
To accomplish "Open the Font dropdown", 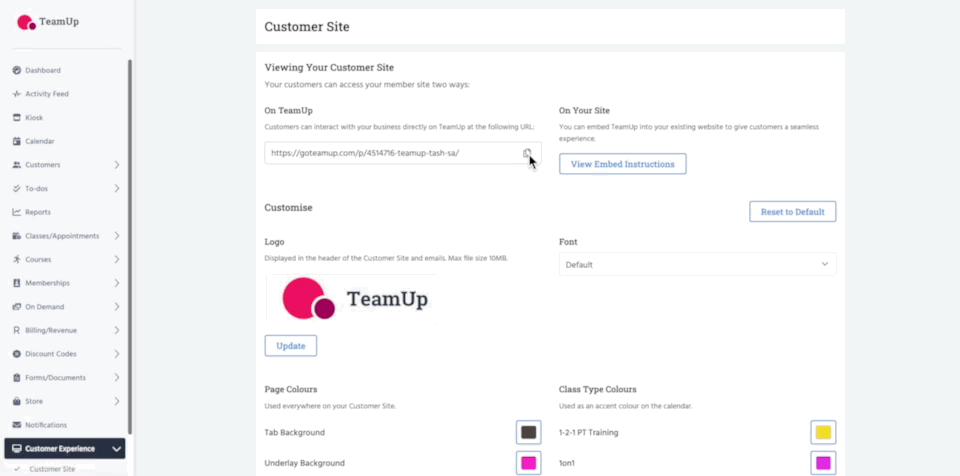I will tap(697, 264).
